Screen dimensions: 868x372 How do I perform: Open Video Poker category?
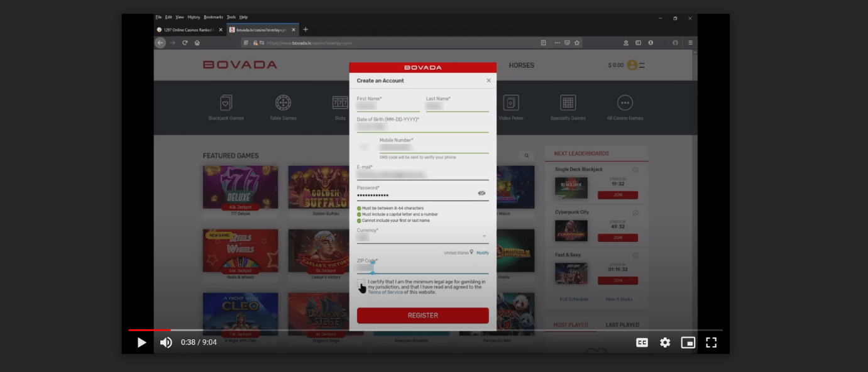(511, 107)
